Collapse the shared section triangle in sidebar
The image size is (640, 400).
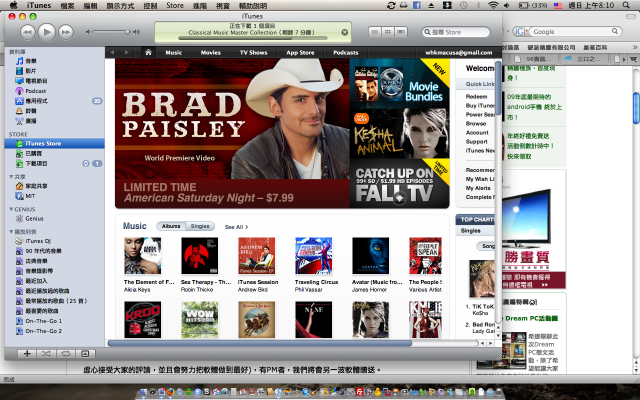click(11, 177)
